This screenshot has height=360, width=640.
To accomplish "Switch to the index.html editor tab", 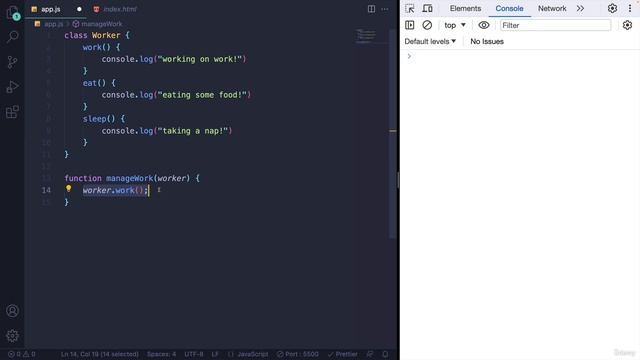I will [x=116, y=9].
